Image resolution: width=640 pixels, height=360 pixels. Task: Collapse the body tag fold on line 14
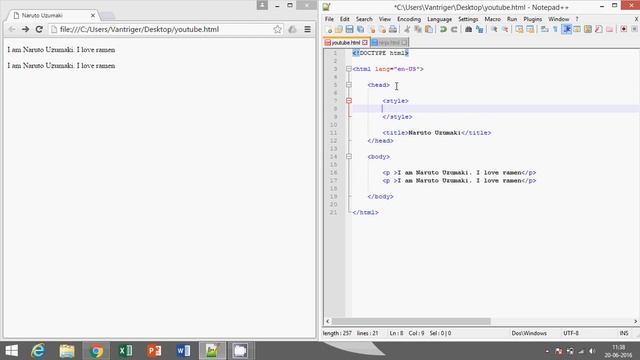click(x=349, y=156)
